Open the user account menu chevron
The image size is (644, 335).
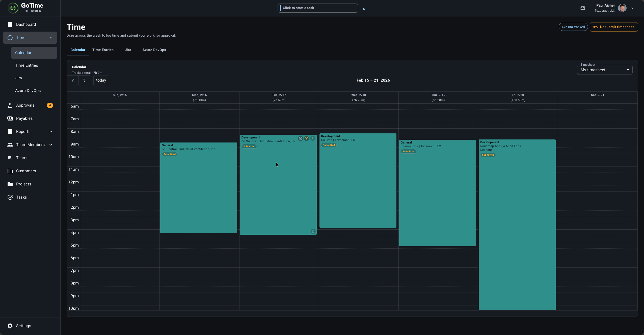632,8
